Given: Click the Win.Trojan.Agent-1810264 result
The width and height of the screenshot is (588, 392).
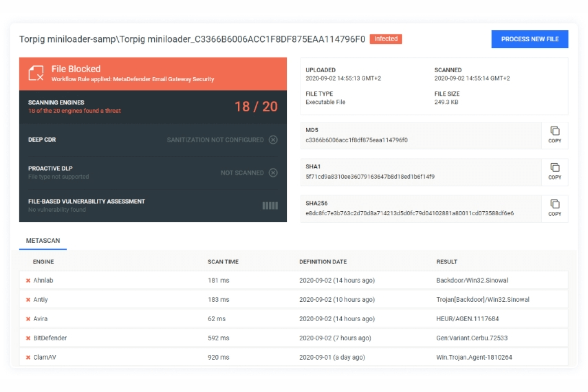Looking at the screenshot, I should 474,358.
